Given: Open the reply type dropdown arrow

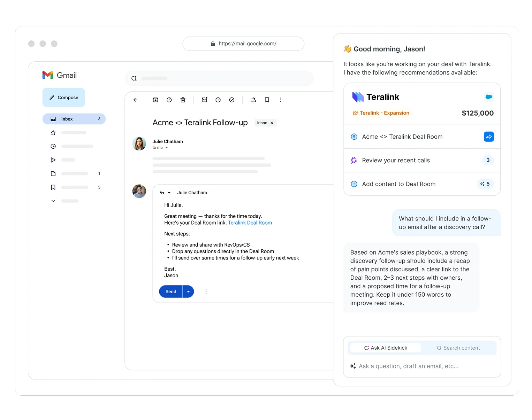Looking at the screenshot, I should [x=169, y=193].
